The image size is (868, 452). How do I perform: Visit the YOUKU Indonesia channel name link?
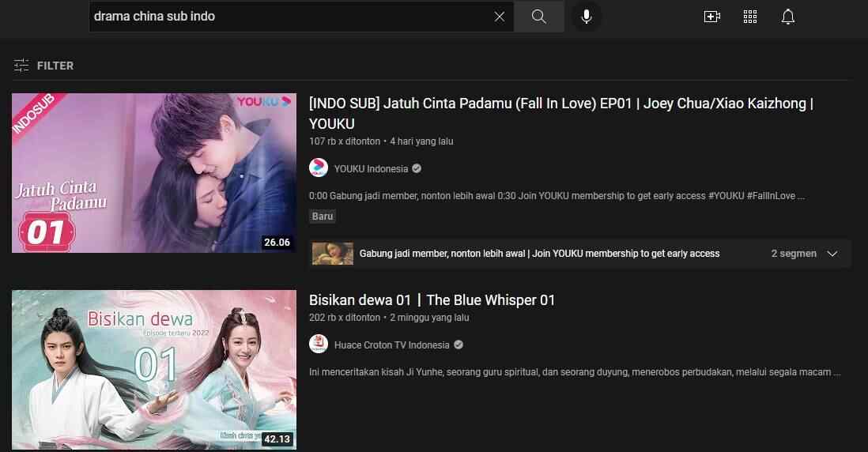pos(371,169)
